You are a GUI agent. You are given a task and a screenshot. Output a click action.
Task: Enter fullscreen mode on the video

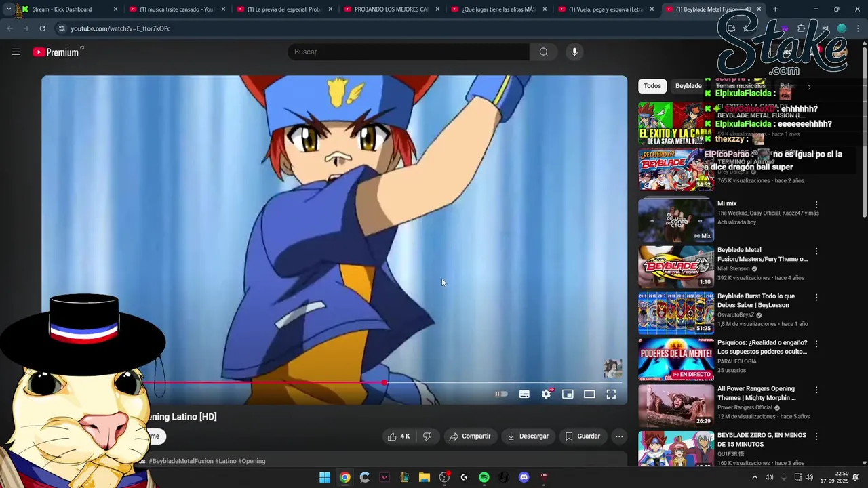pyautogui.click(x=611, y=394)
